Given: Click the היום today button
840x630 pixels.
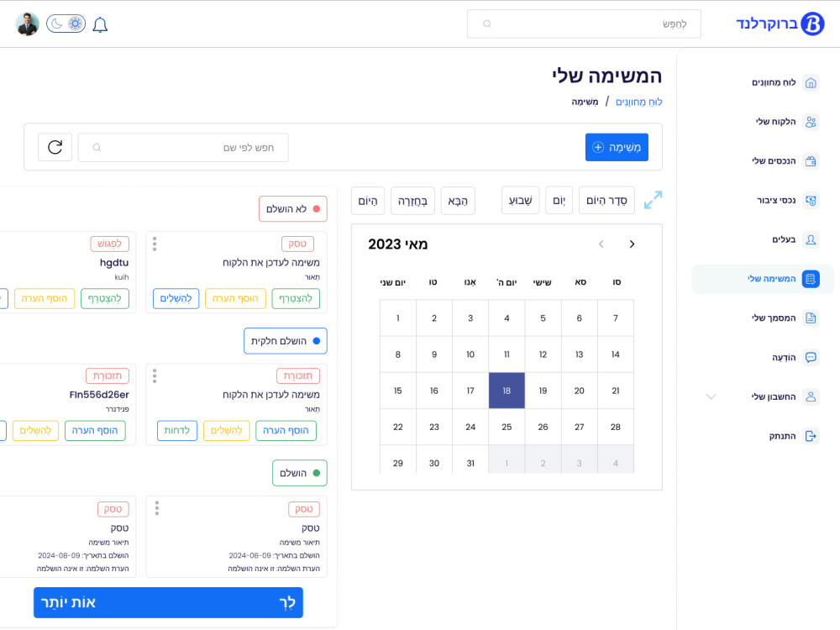Looking at the screenshot, I should point(368,201).
